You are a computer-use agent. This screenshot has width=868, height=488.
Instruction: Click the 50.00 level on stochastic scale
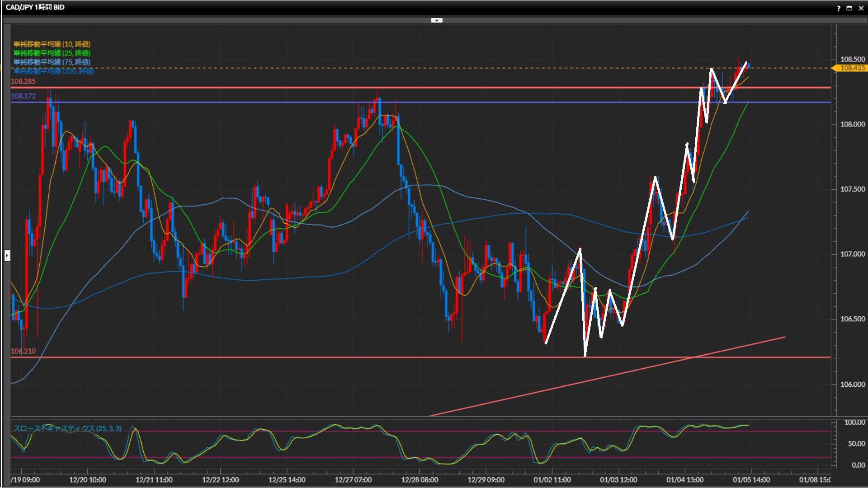pos(856,444)
